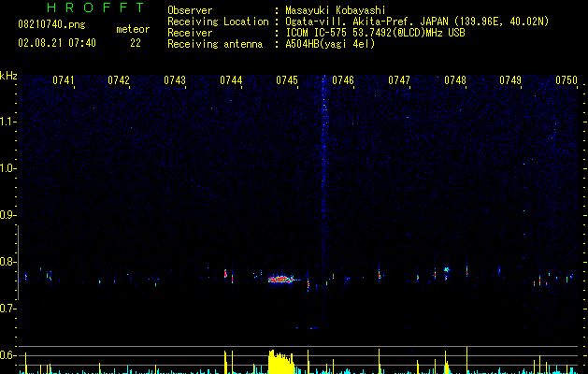The height and width of the screenshot is (374, 588).
Task: Click the 0745 time marker
Action: (287, 80)
